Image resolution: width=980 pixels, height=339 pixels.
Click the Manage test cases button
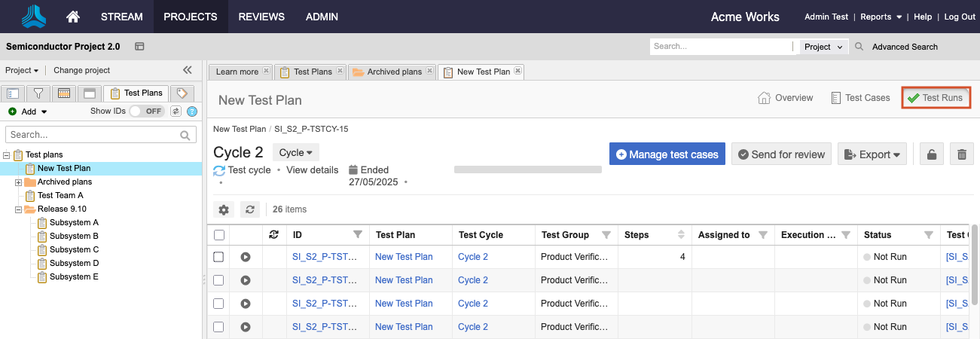[x=667, y=154]
